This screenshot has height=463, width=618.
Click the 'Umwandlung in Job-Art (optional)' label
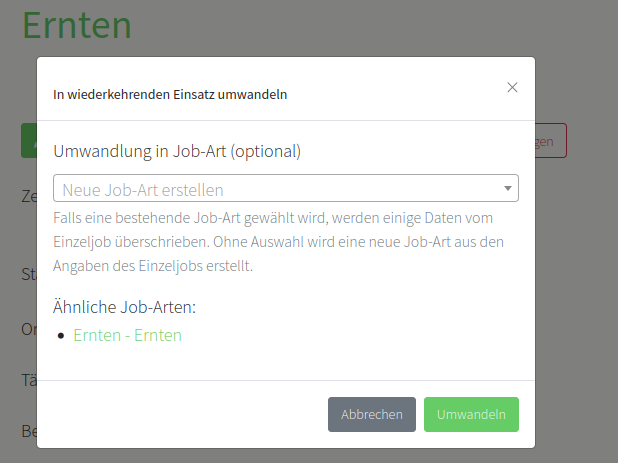pos(177,151)
